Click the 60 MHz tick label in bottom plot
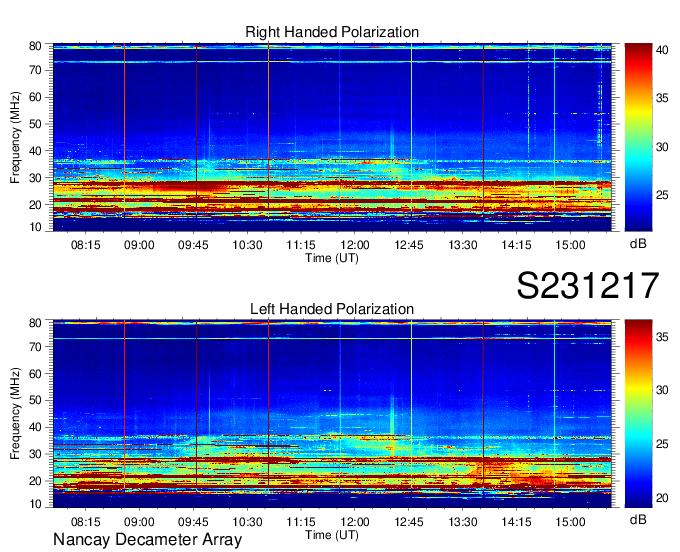The width and height of the screenshot is (680, 552). click(35, 373)
